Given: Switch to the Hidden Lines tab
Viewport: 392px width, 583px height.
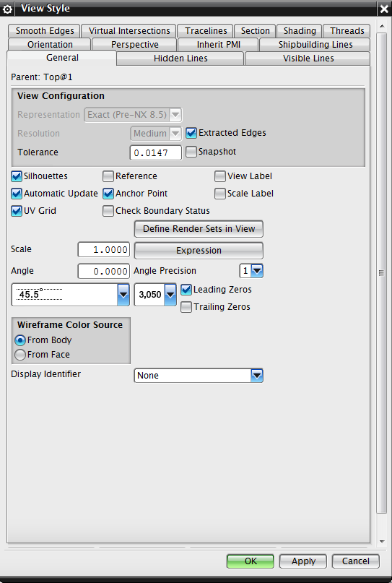Looking at the screenshot, I should [x=180, y=59].
